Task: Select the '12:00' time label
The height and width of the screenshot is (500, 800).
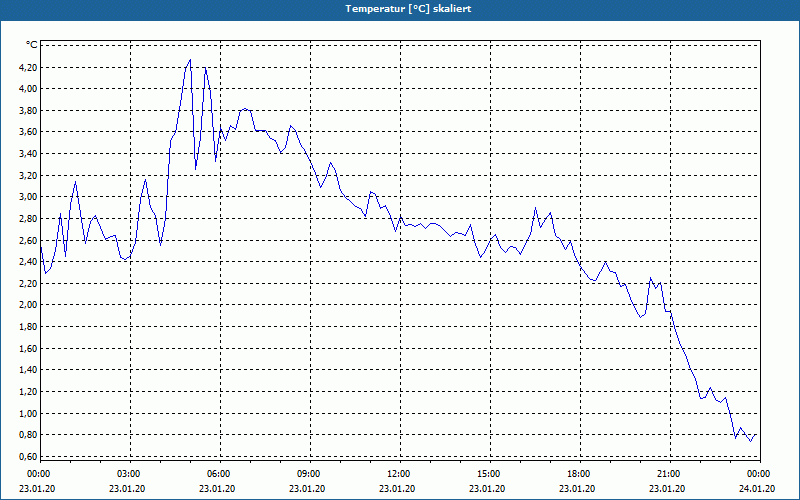Action: (401, 474)
